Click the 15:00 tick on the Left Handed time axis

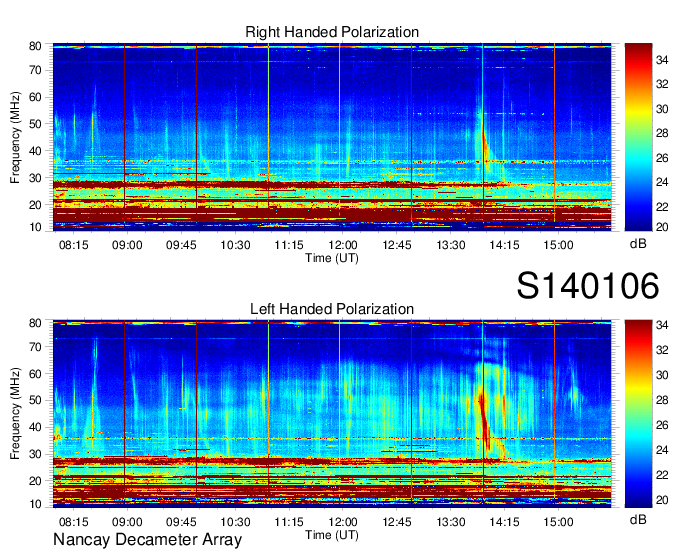[559, 522]
